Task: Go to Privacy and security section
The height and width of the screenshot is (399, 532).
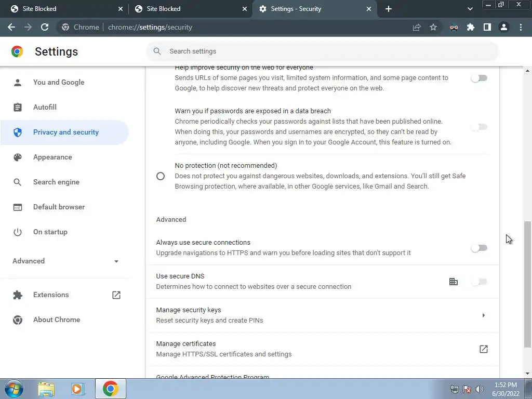Action: (64, 132)
